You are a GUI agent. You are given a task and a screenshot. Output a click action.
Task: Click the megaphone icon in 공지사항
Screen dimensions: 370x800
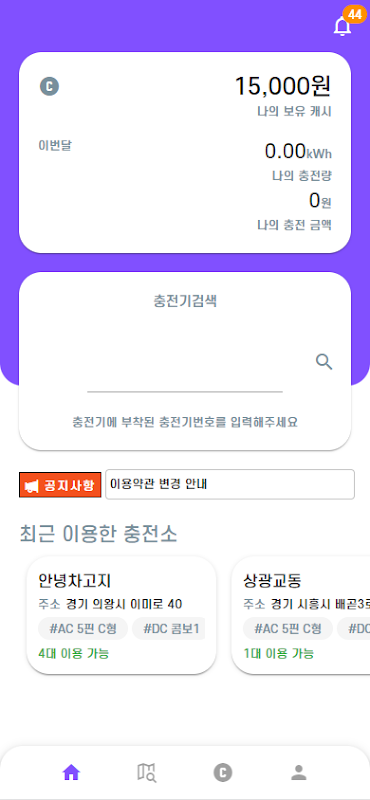click(32, 486)
